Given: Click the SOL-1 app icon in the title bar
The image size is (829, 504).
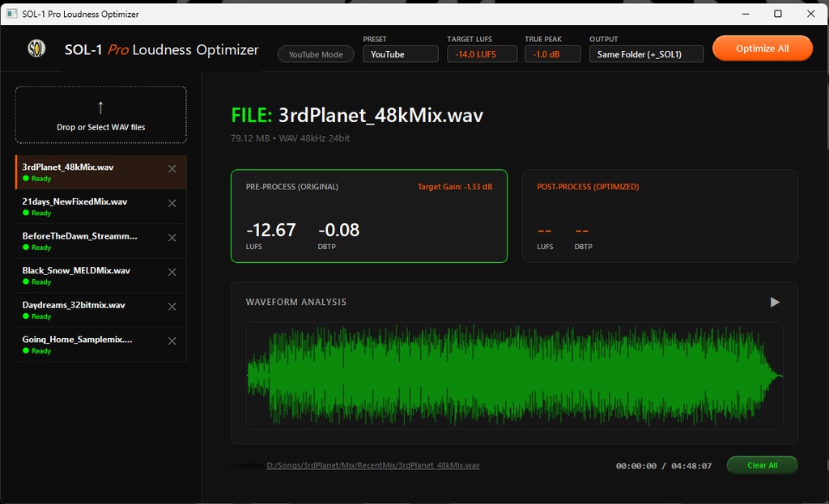Looking at the screenshot, I should (11, 14).
